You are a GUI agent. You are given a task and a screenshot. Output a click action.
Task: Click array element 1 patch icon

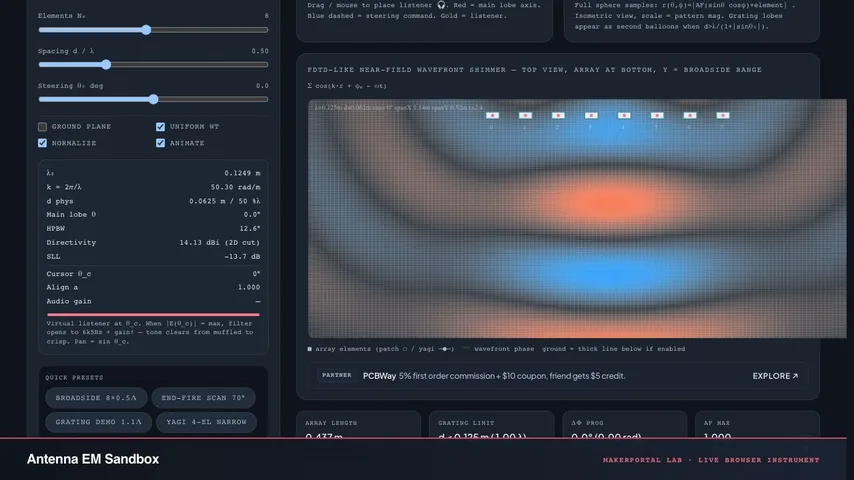525,116
